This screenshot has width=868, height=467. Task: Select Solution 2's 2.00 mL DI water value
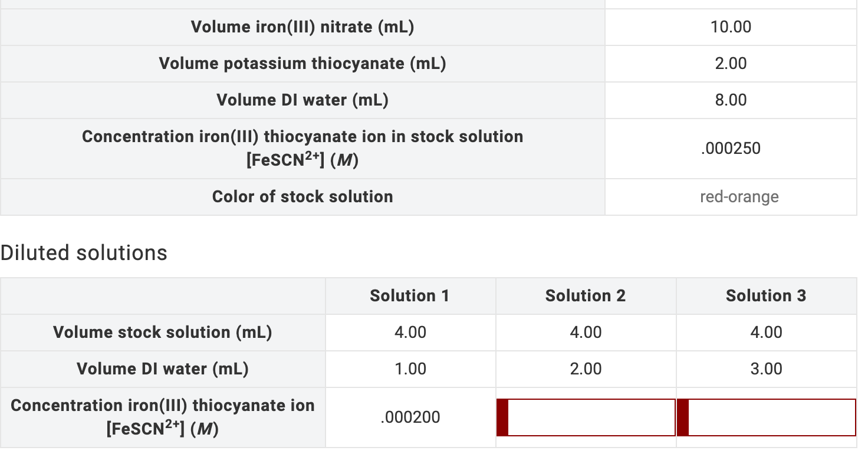(586, 369)
